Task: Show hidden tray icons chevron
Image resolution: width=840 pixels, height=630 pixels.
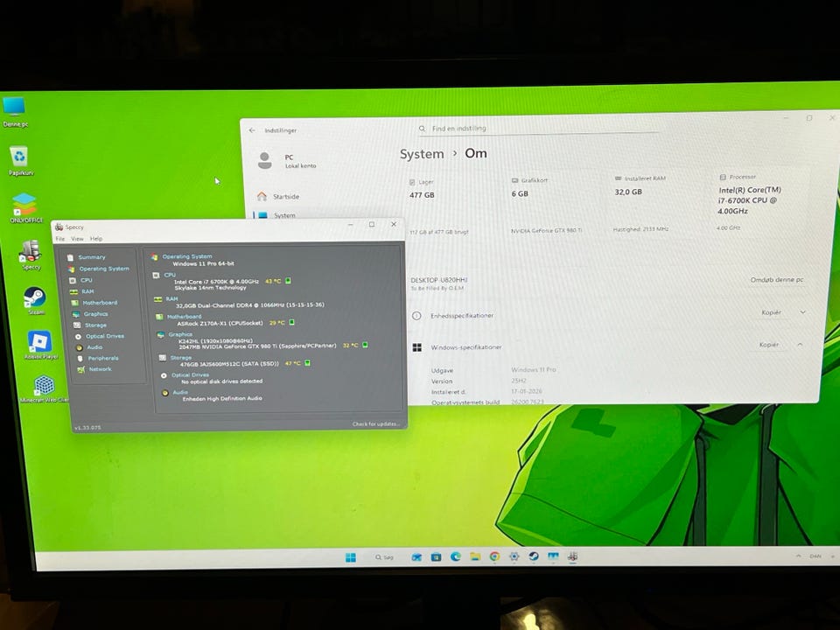Action: (x=798, y=556)
